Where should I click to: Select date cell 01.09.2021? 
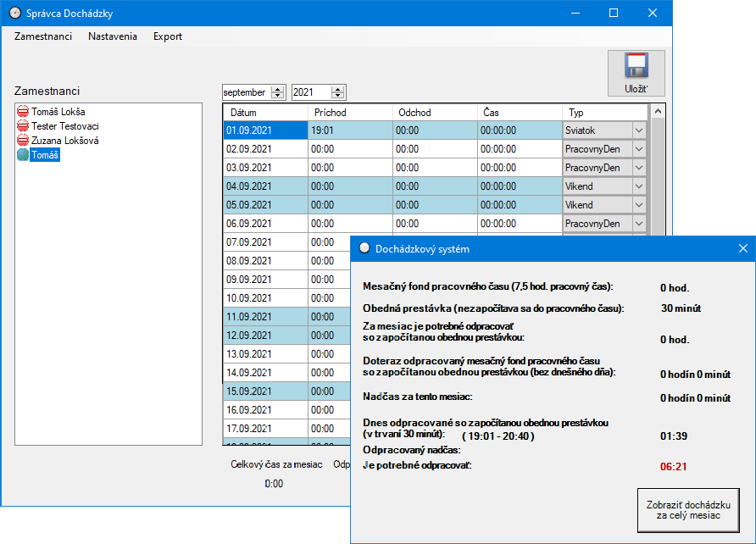click(265, 130)
